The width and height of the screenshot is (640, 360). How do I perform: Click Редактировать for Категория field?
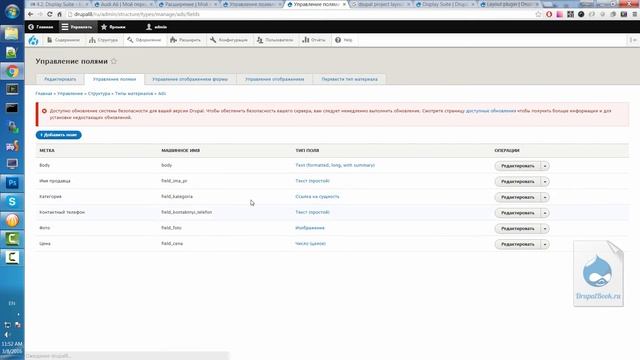point(518,197)
